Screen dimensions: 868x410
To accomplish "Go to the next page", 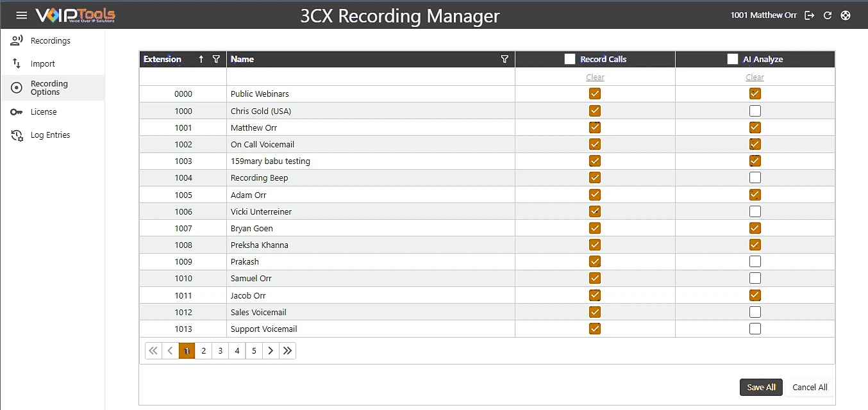I will [x=271, y=350].
